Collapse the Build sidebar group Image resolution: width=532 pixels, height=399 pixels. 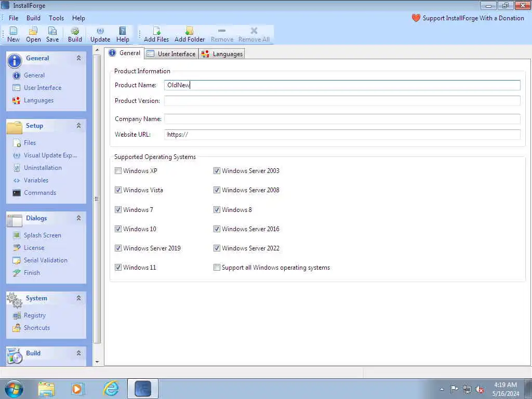point(79,353)
